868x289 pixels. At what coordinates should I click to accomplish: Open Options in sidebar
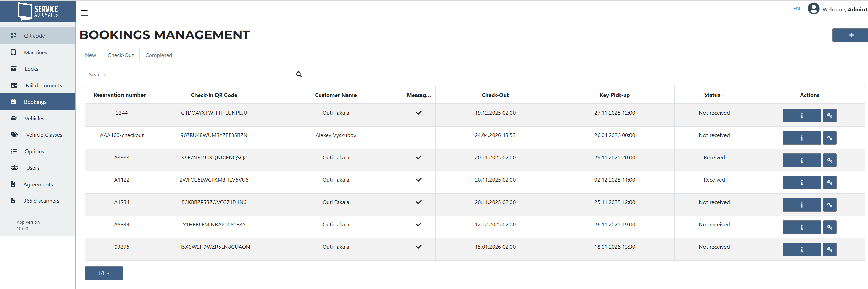click(38, 151)
